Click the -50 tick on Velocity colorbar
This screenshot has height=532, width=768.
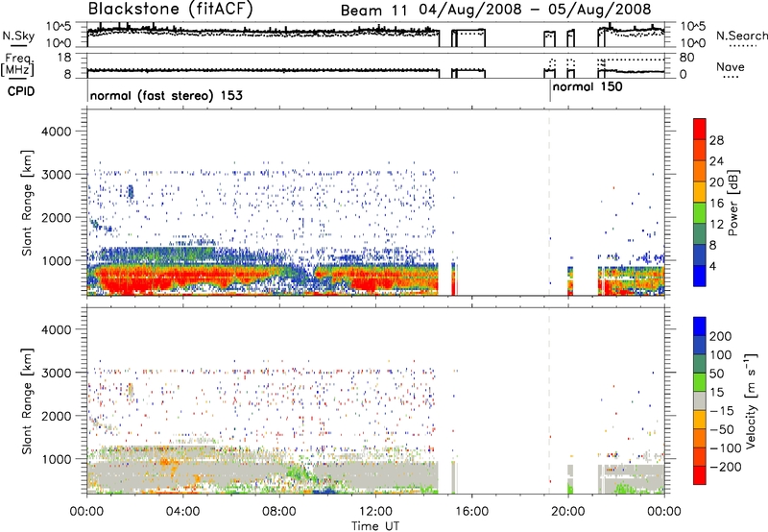click(722, 429)
